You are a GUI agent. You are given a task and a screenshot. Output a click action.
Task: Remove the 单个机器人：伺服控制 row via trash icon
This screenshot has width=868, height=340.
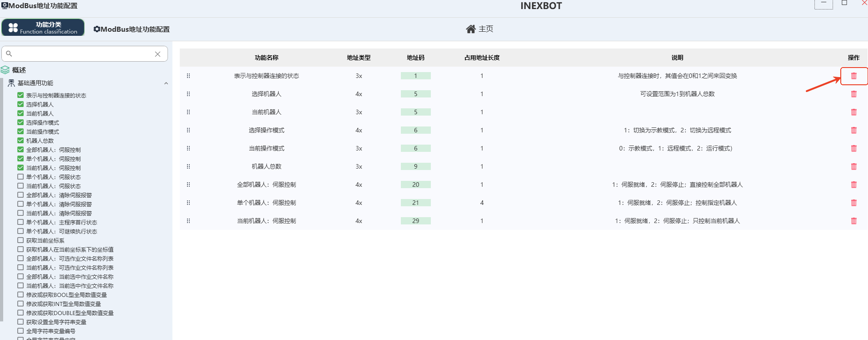(x=853, y=203)
